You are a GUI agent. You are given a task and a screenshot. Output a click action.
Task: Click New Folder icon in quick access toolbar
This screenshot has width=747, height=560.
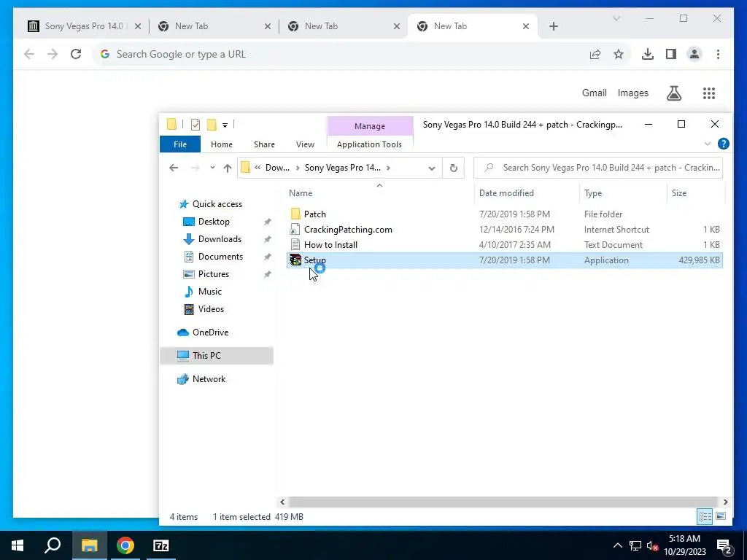coord(212,125)
